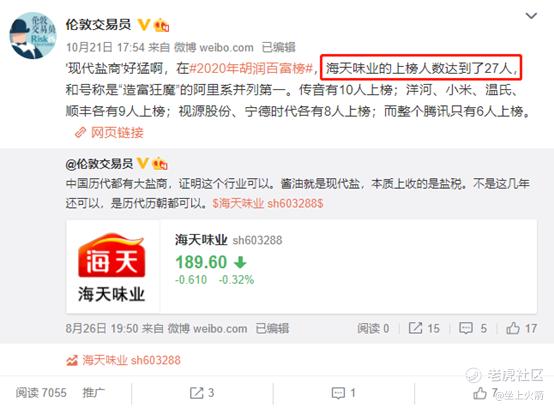554x408 pixels.
Task: Open the 网页链接 web link
Action: [x=117, y=132]
